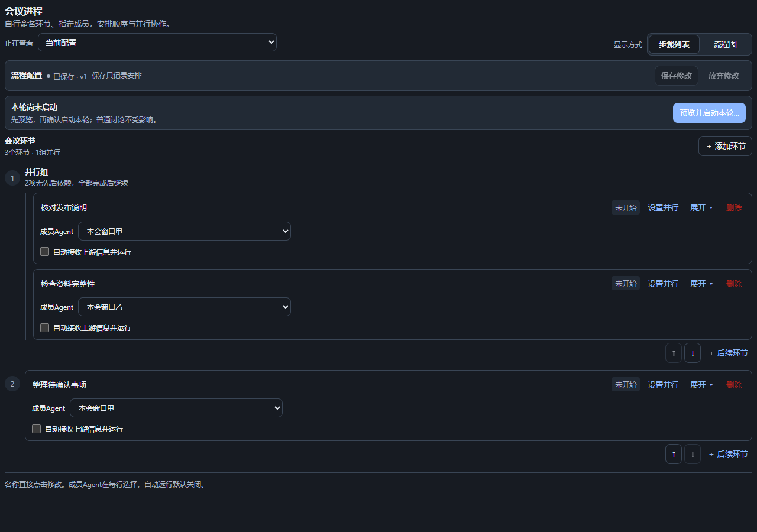The width and height of the screenshot is (757, 532).
Task: Set parallel for 检查资料完整性
Action: (x=663, y=283)
